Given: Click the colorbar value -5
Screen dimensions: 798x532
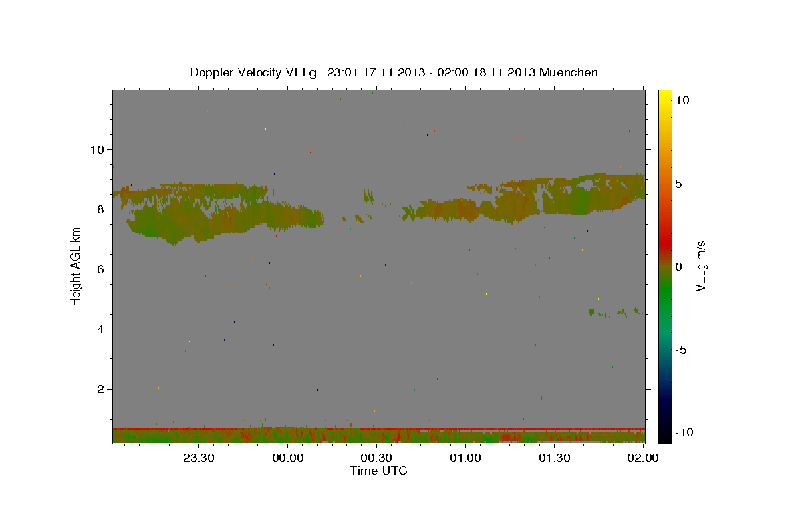Looking at the screenshot, I should coord(682,350).
